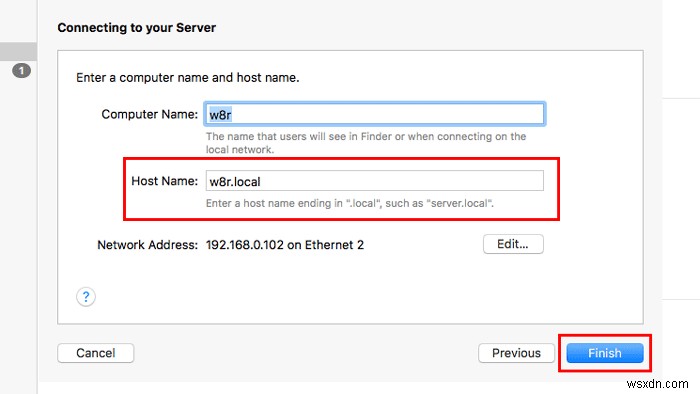Open the help question mark button
700x394 pixels.
86,297
